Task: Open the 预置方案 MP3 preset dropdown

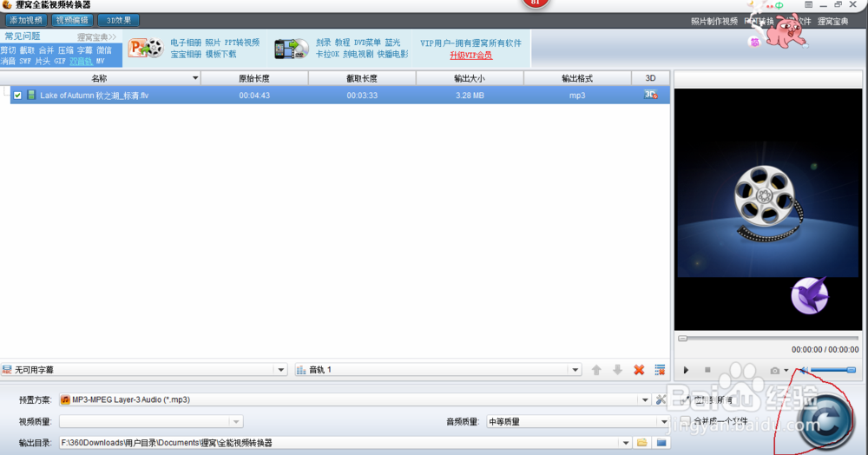Action: tap(645, 399)
